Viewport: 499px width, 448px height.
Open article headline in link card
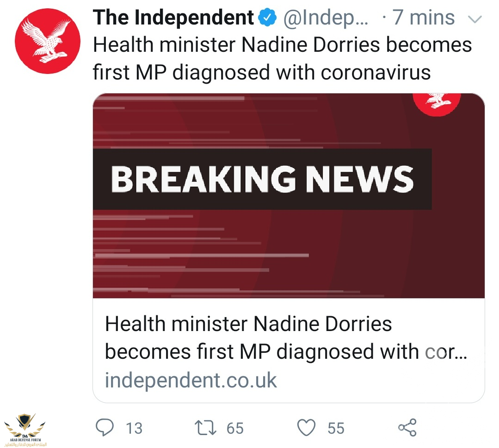click(x=286, y=338)
